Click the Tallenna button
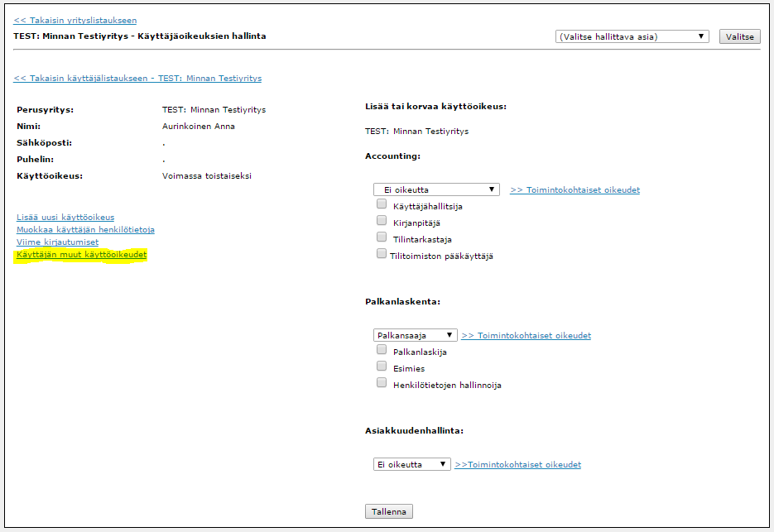 coord(389,511)
